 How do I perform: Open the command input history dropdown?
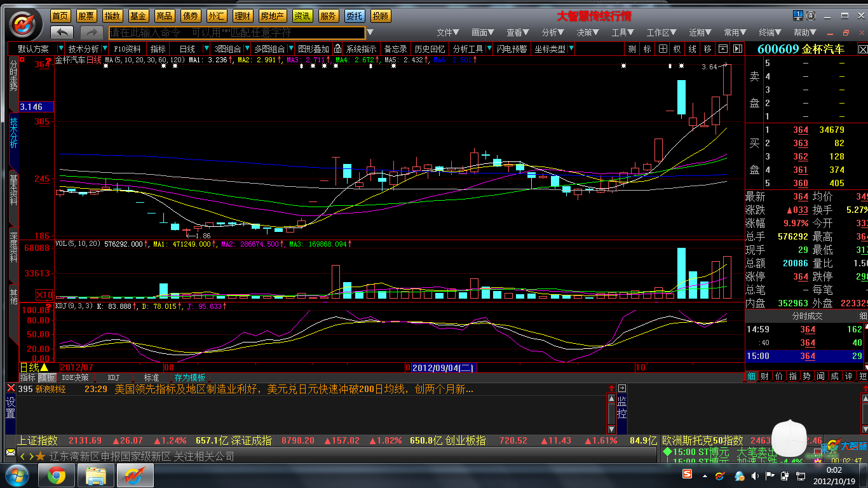370,32
